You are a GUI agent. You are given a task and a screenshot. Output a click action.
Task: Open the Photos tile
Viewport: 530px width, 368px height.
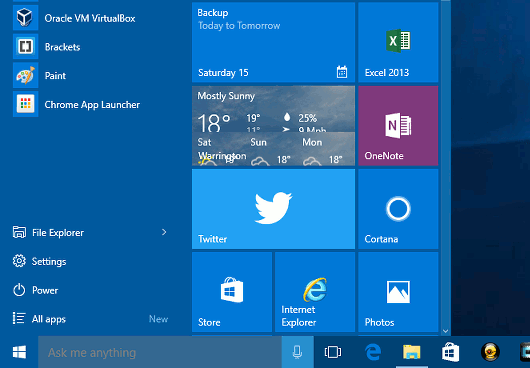click(398, 292)
